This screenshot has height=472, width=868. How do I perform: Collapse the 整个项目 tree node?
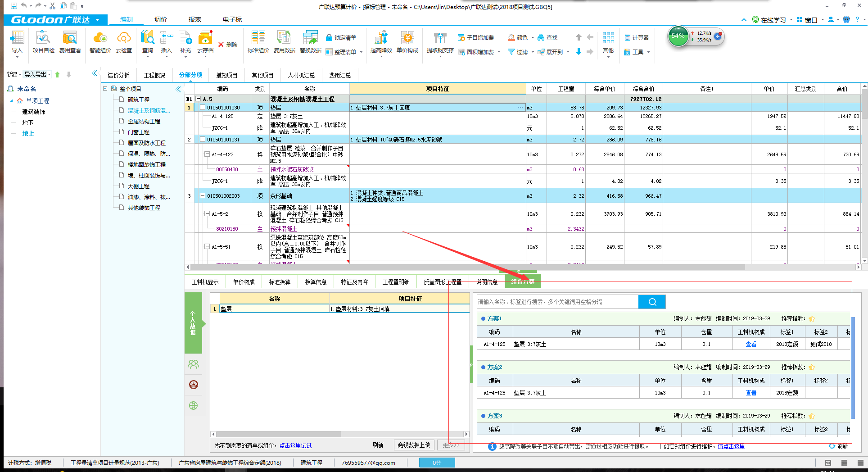click(x=105, y=89)
